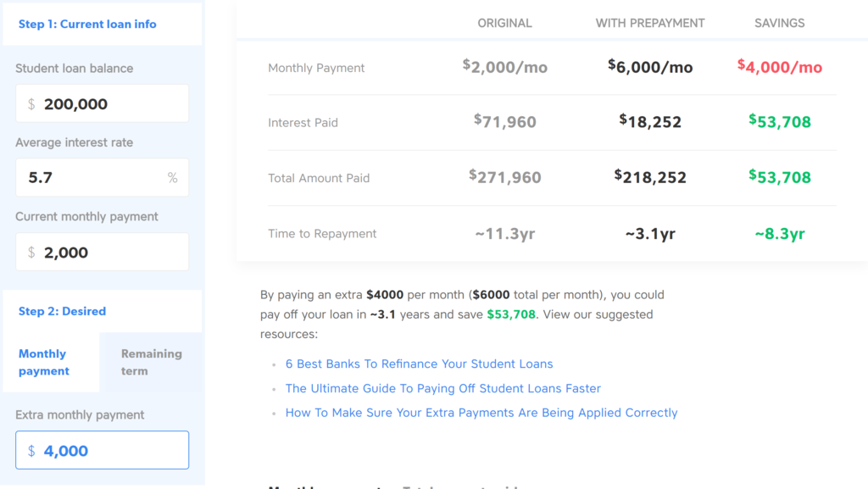Select the WITH PREPAYMENT column header
Image resolution: width=868 pixels, height=489 pixels.
[x=650, y=23]
